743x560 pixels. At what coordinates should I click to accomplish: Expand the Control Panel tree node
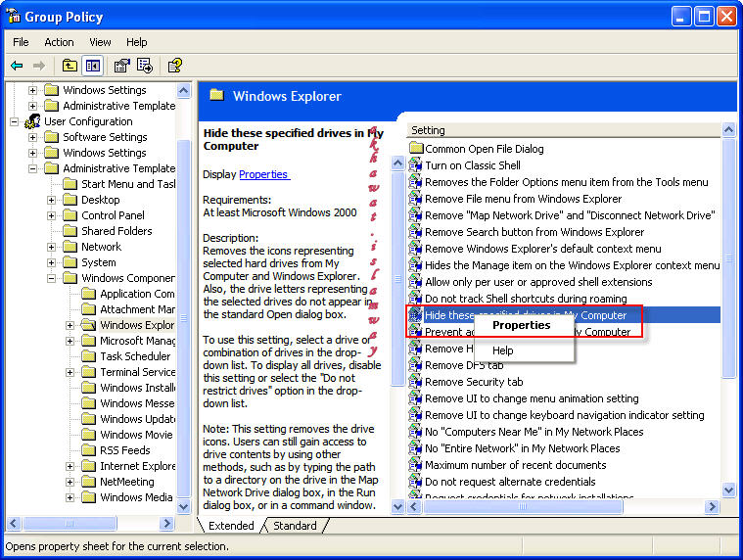(51, 215)
